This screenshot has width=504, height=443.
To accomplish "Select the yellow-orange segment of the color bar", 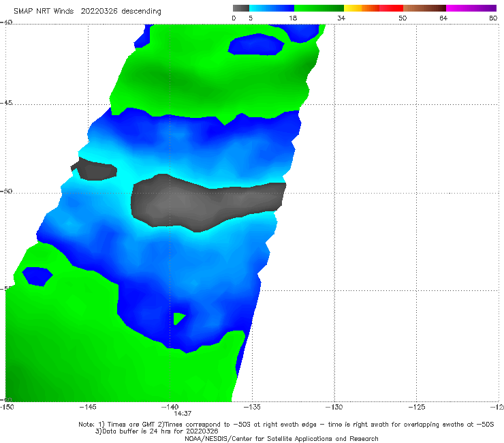I will pyautogui.click(x=361, y=8).
